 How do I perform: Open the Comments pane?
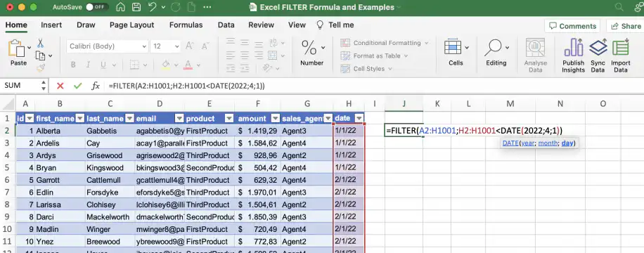pos(572,26)
